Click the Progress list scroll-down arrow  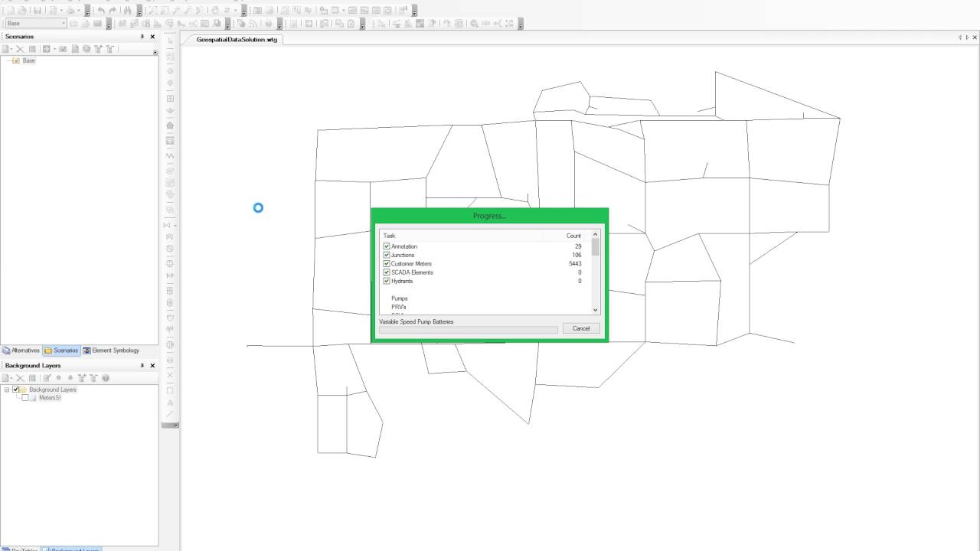(596, 310)
